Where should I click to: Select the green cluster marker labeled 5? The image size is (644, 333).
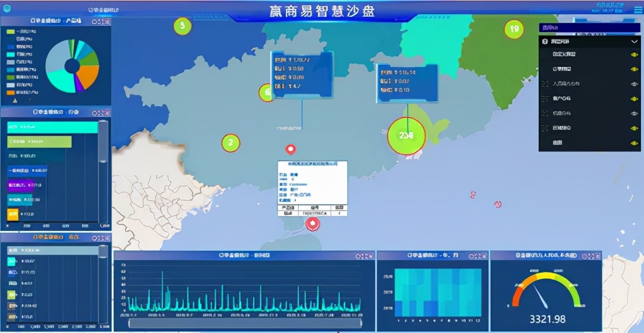click(183, 26)
